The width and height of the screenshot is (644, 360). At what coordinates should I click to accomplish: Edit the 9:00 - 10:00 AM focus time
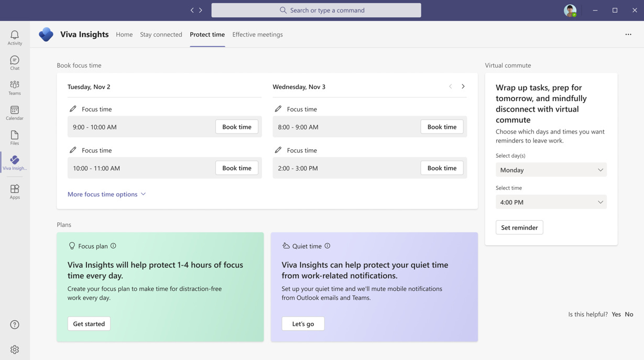pyautogui.click(x=74, y=108)
